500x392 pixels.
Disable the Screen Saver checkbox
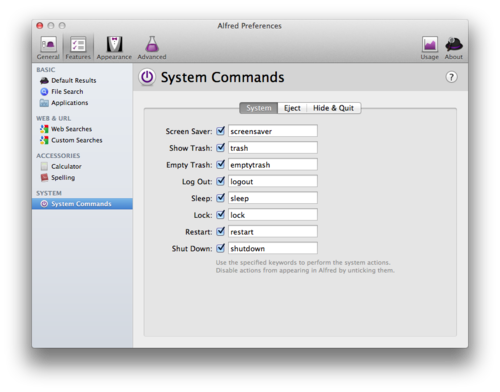tap(221, 131)
